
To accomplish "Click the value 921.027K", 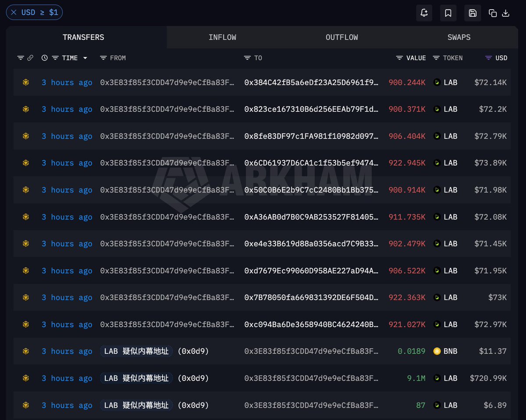I will 407,325.
